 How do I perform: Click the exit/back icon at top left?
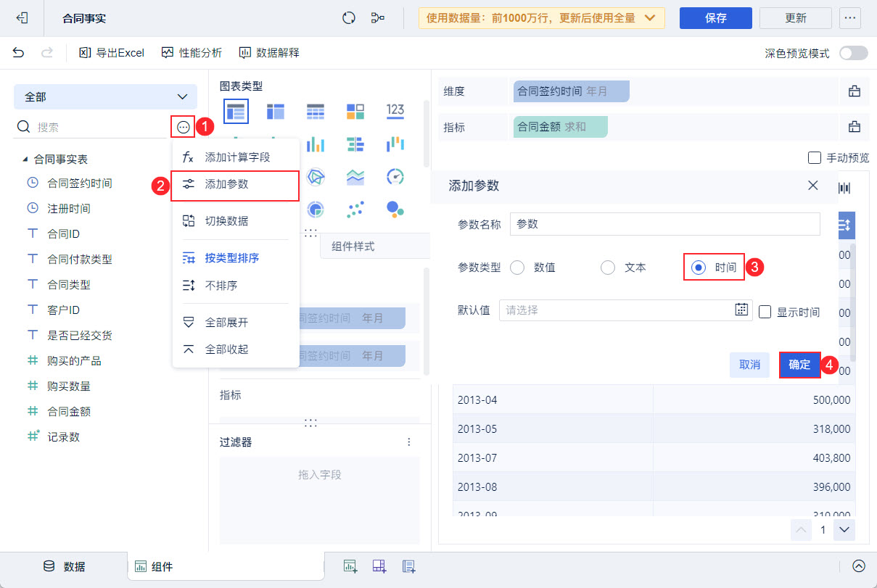click(x=22, y=18)
